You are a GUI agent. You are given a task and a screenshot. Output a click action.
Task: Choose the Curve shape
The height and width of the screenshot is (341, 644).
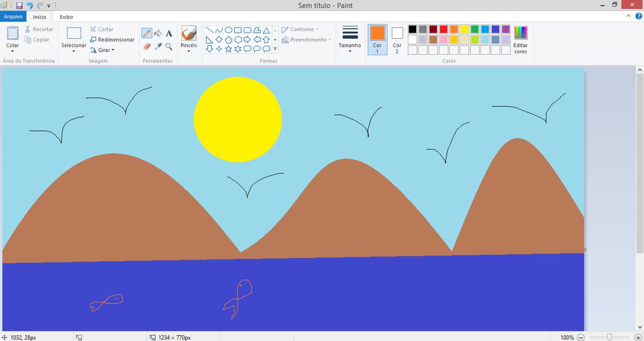(219, 30)
